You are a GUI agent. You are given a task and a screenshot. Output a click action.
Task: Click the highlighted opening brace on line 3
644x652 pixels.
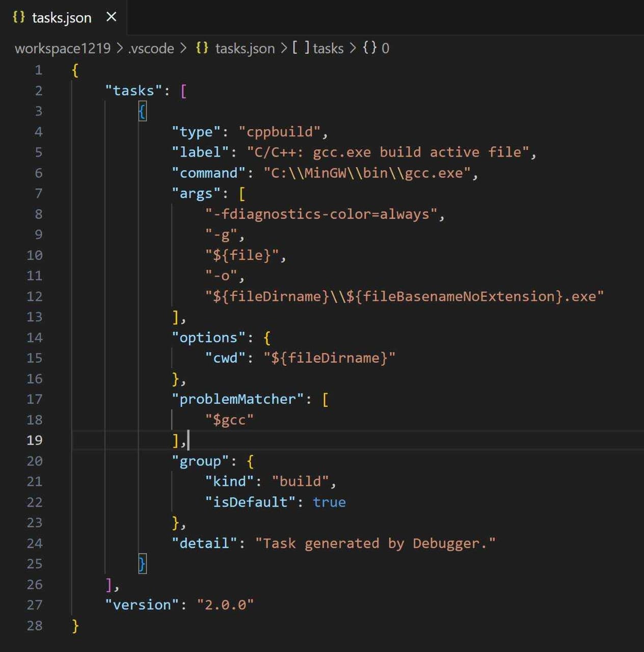pos(142,111)
